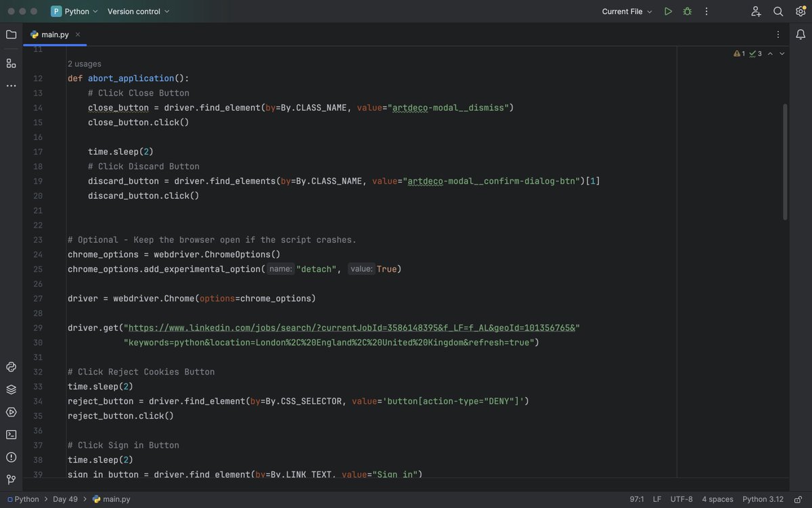Open more run actions vertical ellipsis
Viewport: 812px width, 508px height.
(706, 12)
